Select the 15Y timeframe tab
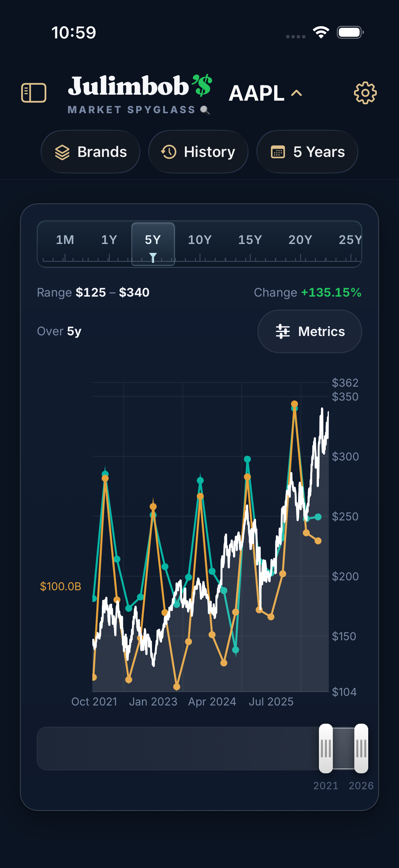 click(250, 240)
